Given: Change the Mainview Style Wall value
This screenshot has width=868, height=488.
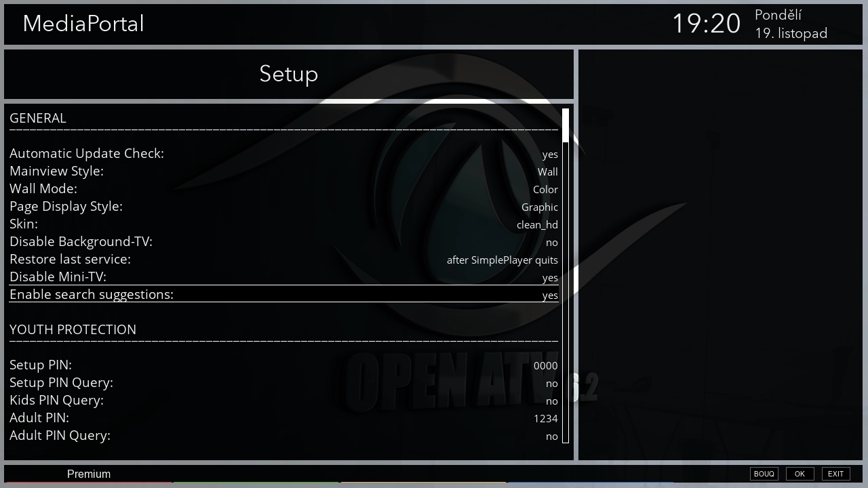Looking at the screenshot, I should 547,171.
